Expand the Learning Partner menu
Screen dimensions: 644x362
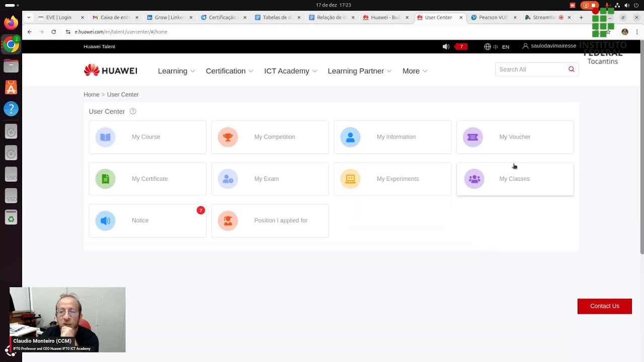pyautogui.click(x=359, y=71)
